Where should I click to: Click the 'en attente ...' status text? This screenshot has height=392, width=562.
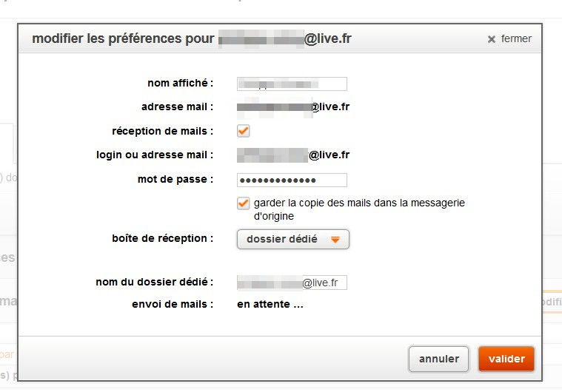270,303
